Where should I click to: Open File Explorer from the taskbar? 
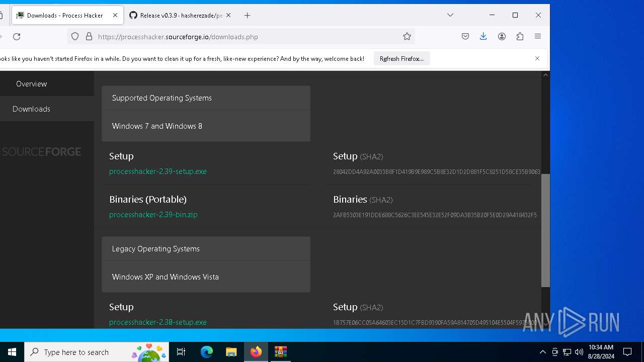pos(231,352)
